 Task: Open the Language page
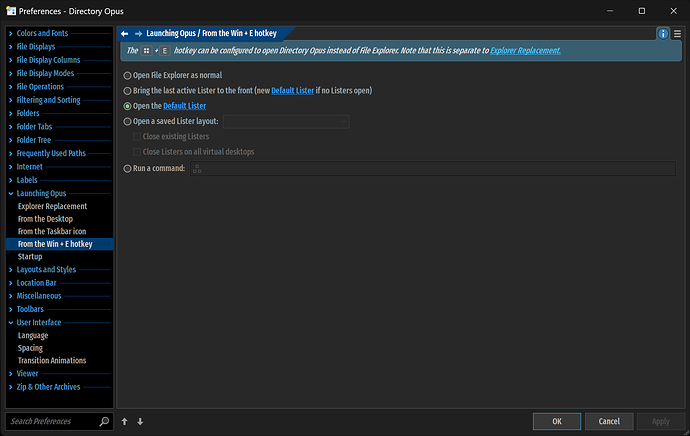33,335
